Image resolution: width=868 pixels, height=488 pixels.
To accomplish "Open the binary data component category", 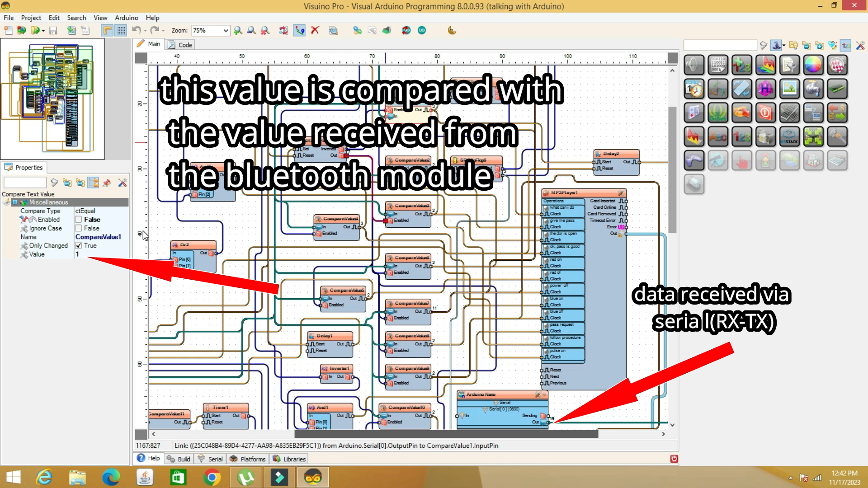I will (x=718, y=66).
